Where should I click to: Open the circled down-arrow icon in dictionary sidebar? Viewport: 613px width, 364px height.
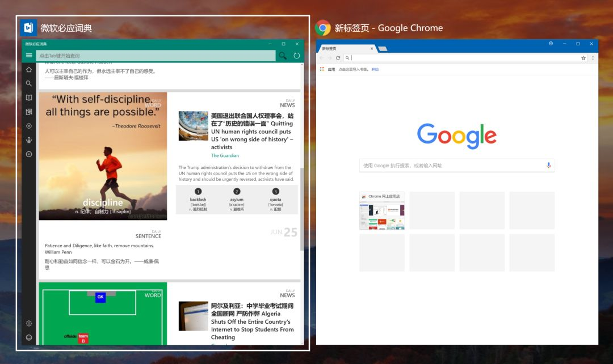pyautogui.click(x=29, y=154)
